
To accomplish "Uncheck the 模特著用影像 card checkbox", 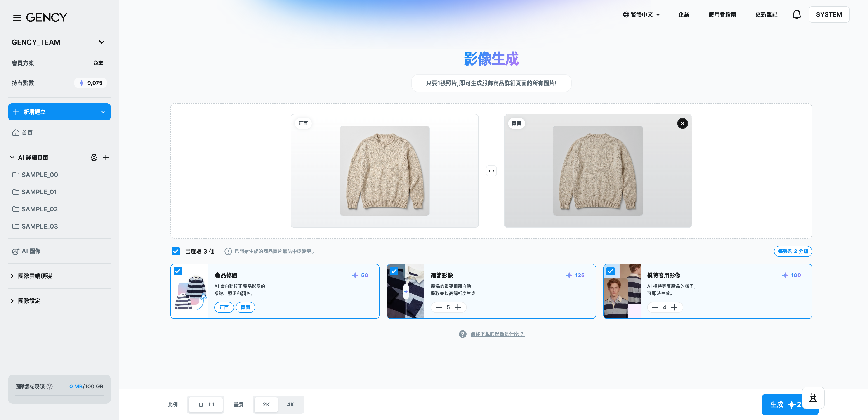I will (610, 271).
